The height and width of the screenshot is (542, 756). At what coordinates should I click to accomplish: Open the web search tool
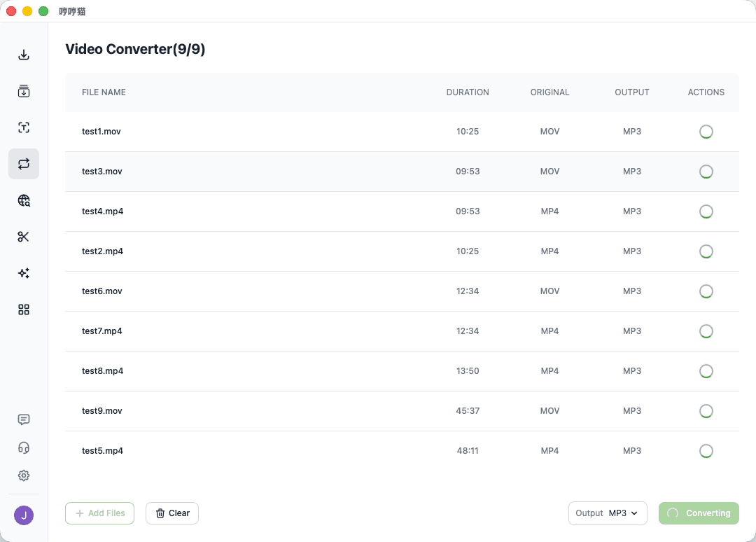coord(24,200)
